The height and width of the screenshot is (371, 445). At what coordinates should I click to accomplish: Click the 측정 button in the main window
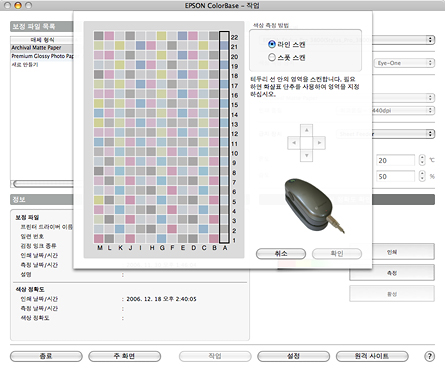(x=392, y=273)
